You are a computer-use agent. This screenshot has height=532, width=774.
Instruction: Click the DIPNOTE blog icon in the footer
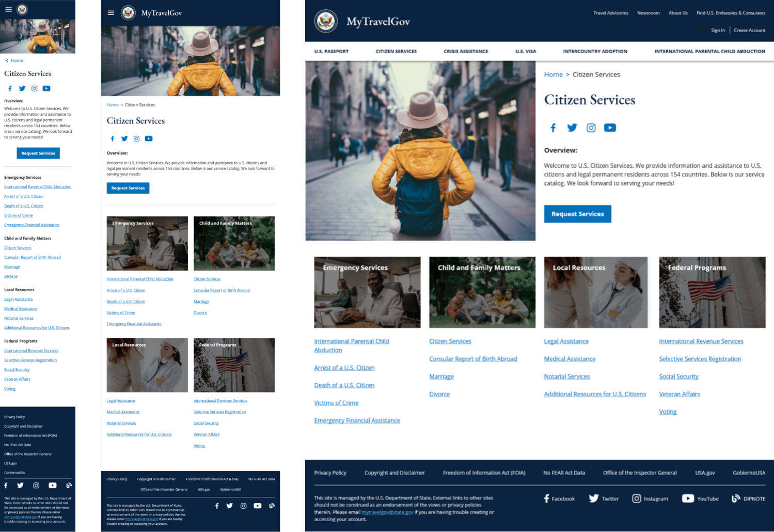tap(737, 498)
